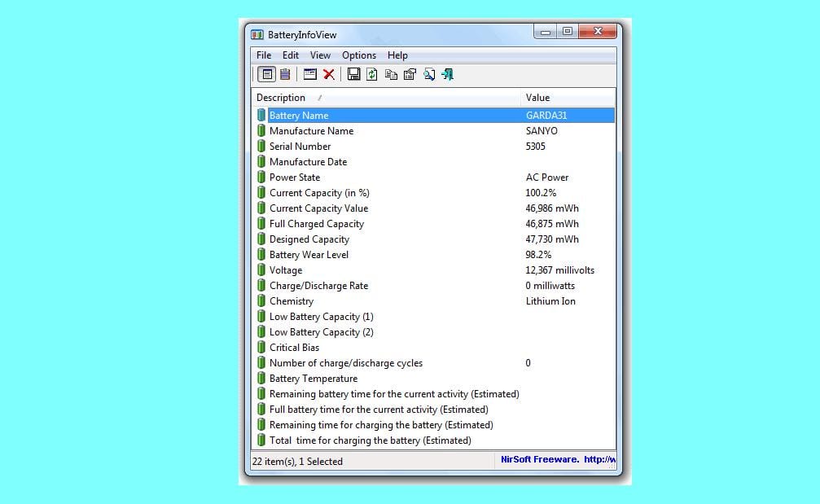This screenshot has width=820, height=504.
Task: Open the Help menu
Action: coord(397,55)
